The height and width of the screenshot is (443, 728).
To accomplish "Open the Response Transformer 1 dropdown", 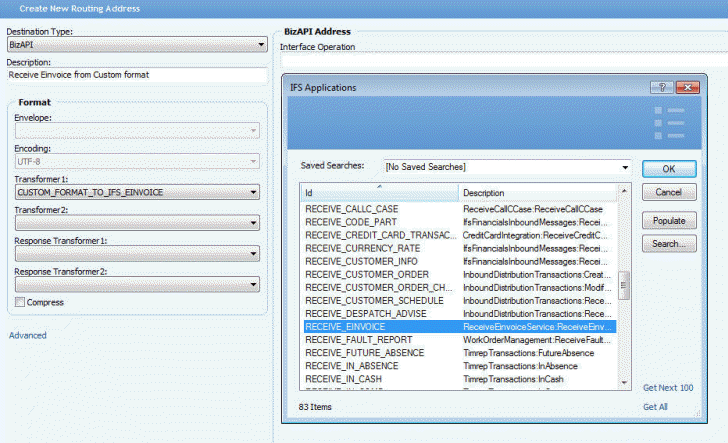I will [x=137, y=254].
